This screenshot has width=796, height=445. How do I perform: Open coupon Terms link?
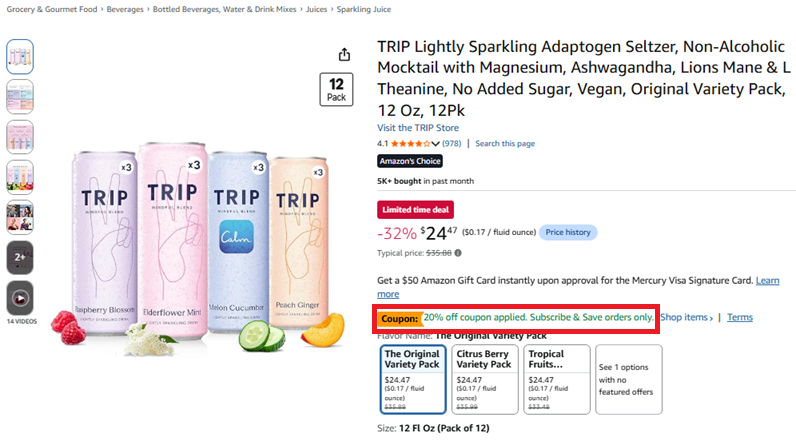pyautogui.click(x=740, y=317)
